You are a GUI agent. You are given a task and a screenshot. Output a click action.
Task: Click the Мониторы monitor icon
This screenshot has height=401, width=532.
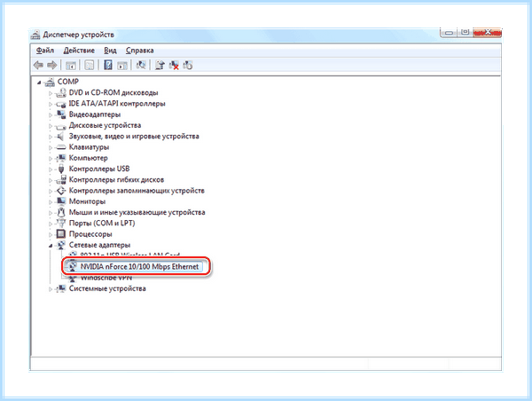[x=61, y=201]
